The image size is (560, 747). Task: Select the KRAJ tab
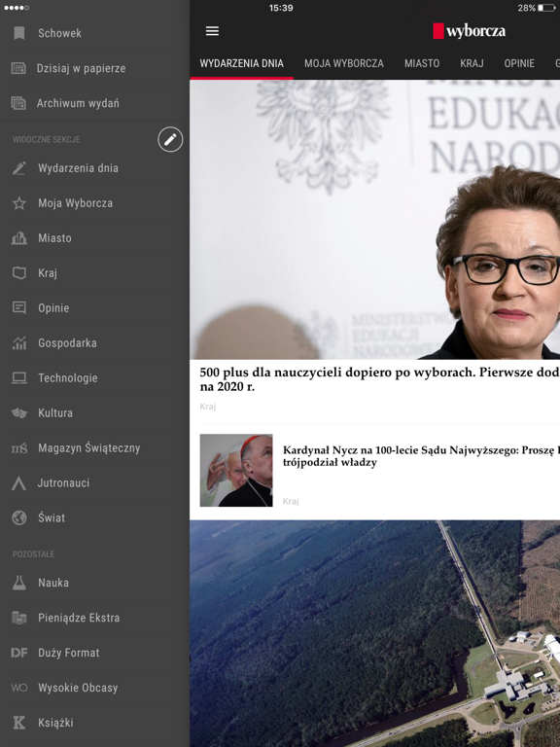click(472, 63)
